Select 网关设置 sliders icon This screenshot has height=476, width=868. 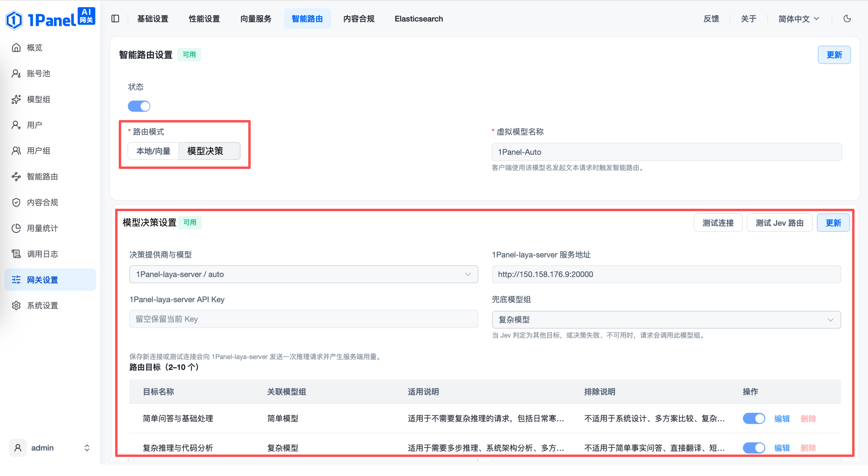(x=16, y=280)
